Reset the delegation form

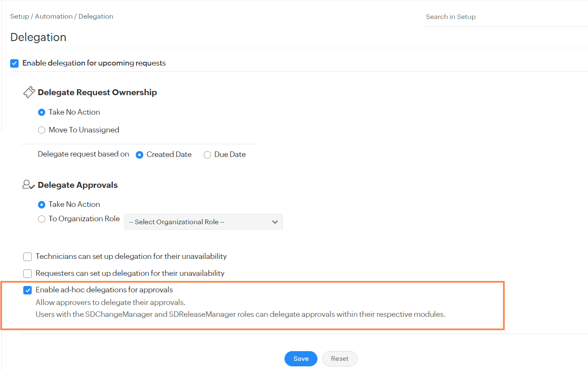(339, 359)
